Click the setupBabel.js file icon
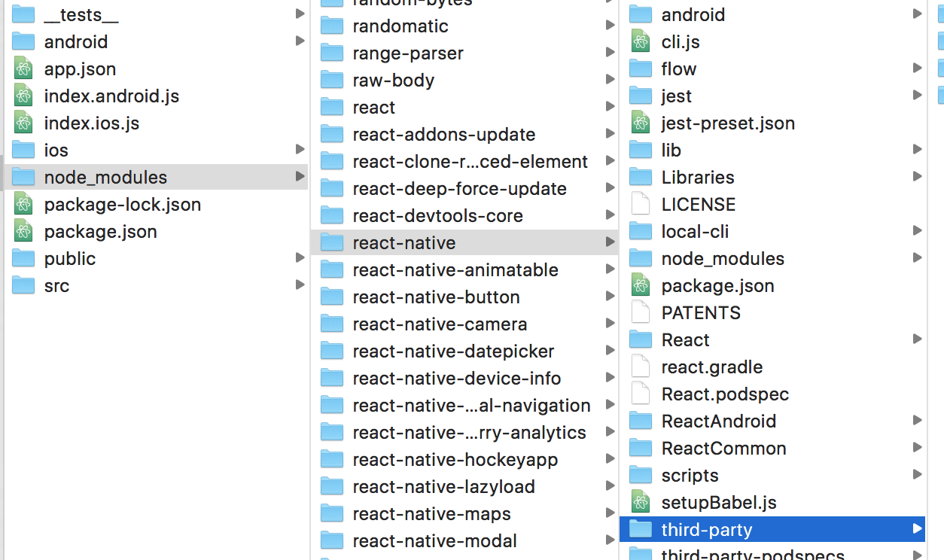Viewport: 944px width, 560px height. 641,503
